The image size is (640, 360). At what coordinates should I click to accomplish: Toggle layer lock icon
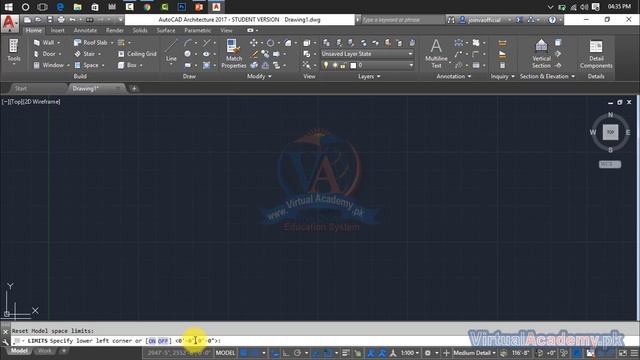tap(343, 65)
